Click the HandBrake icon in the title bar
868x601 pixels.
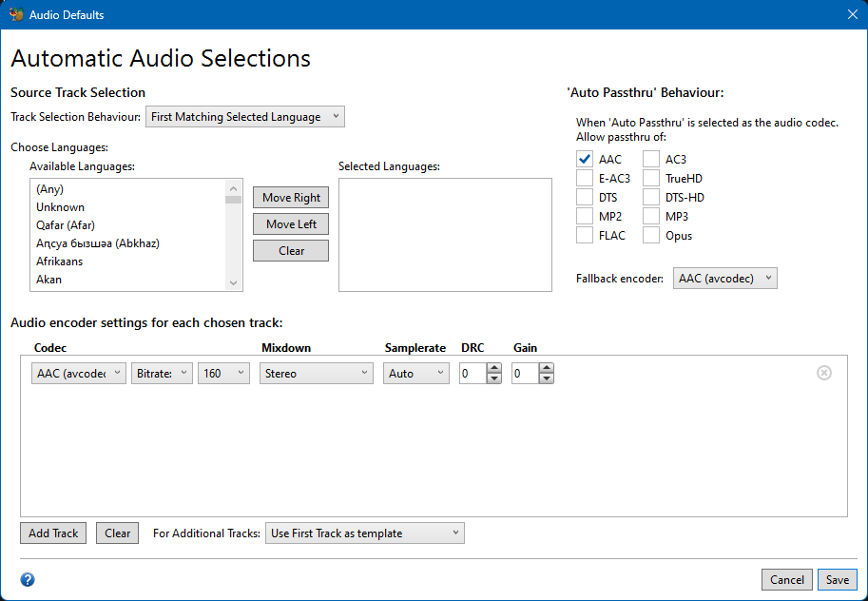pos(16,14)
